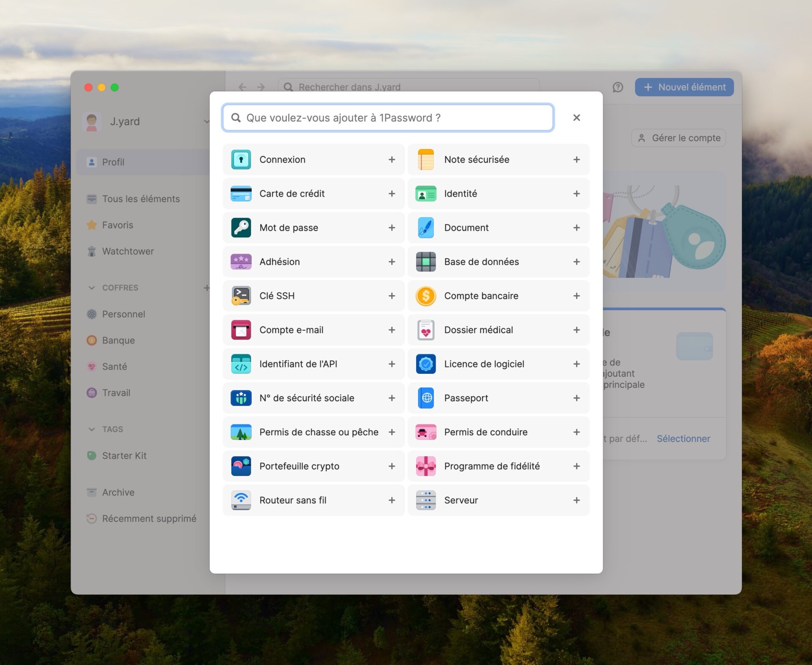Open the J.yard account dropdown
This screenshot has height=665, width=812.
(x=206, y=122)
